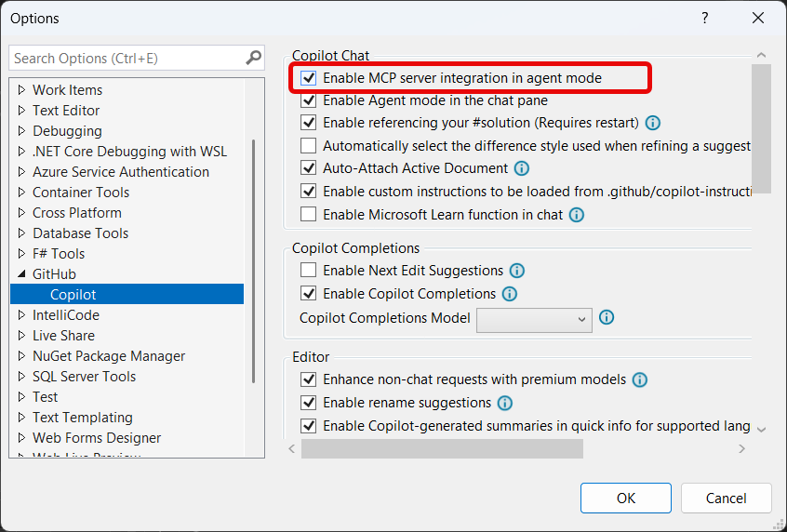This screenshot has width=787, height=532.
Task: Click info icon next to Copilot Completions Model
Action: [607, 318]
